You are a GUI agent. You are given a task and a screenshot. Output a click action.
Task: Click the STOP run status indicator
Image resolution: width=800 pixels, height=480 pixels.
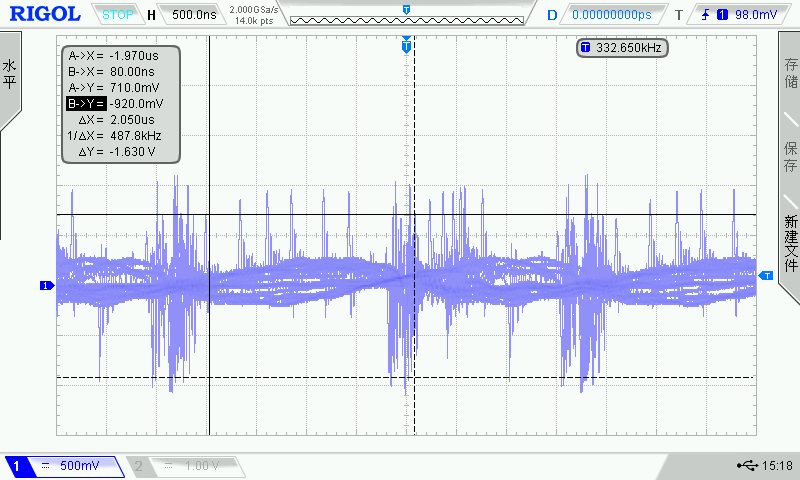(117, 15)
